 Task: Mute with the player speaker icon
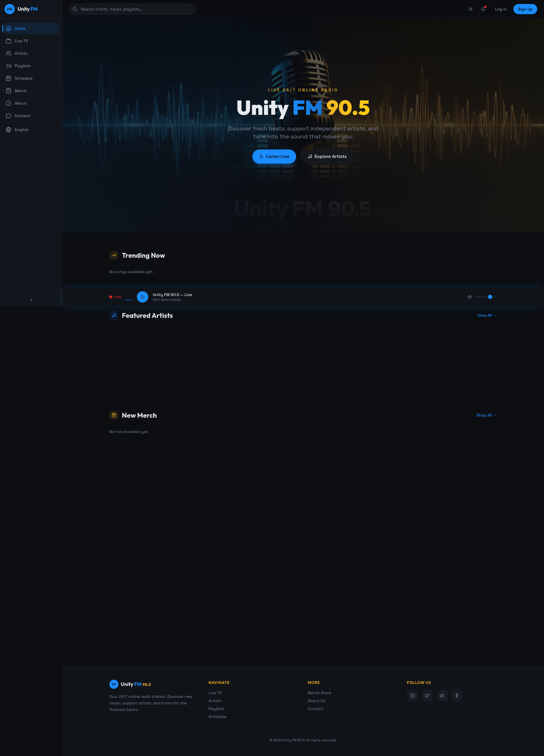[x=470, y=297]
